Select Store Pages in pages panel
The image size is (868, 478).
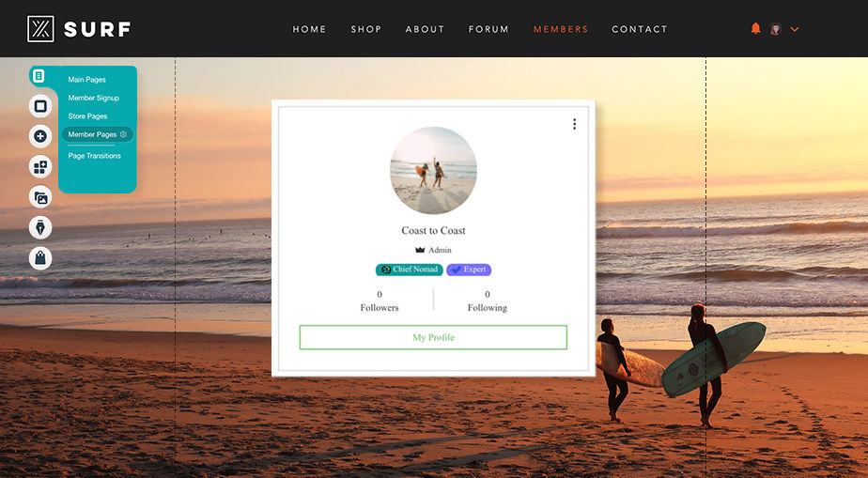pos(87,116)
